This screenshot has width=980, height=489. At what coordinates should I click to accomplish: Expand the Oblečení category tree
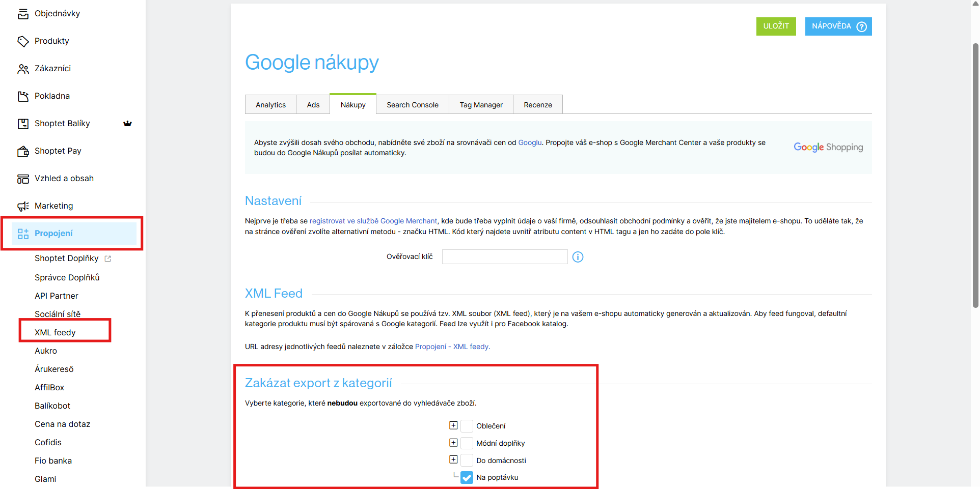tap(453, 425)
